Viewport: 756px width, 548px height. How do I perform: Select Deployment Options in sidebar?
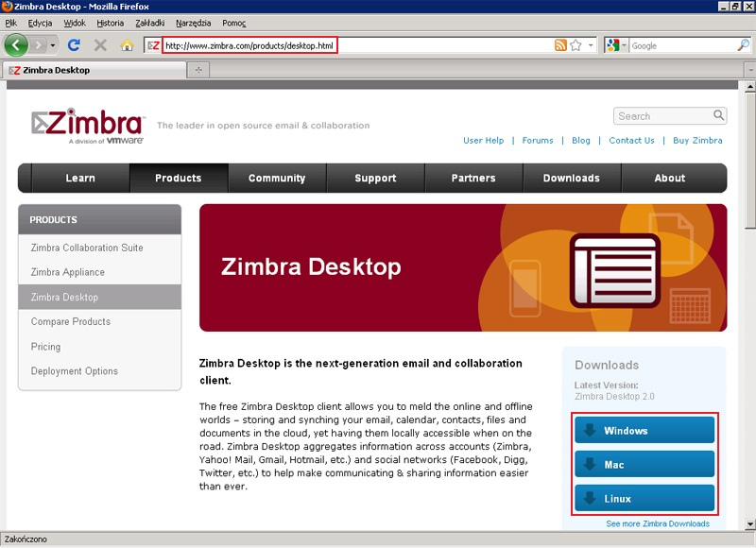tap(100, 371)
